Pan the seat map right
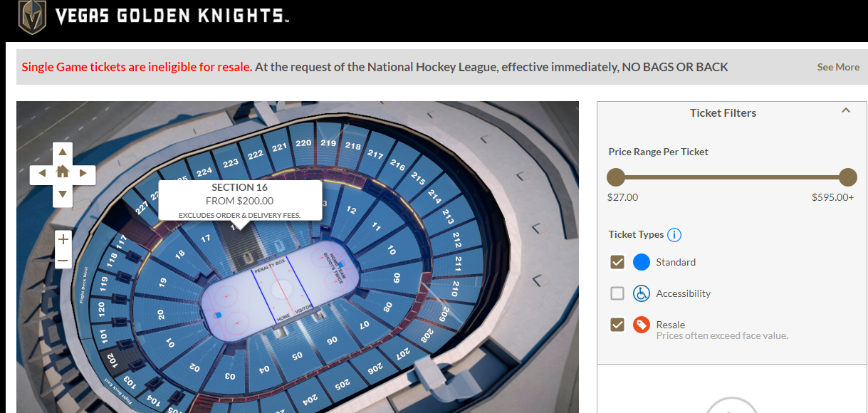The height and width of the screenshot is (413, 868). 83,172
